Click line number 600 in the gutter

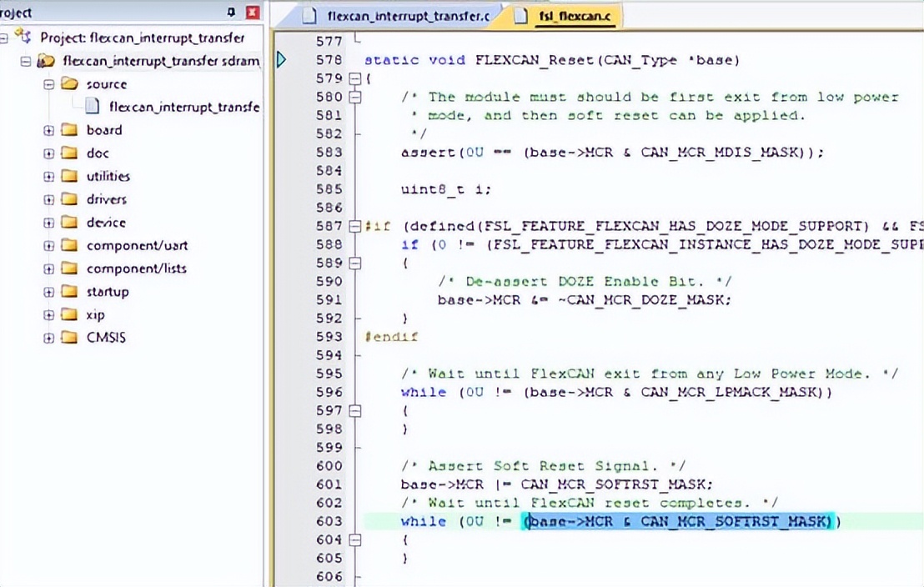(x=329, y=466)
